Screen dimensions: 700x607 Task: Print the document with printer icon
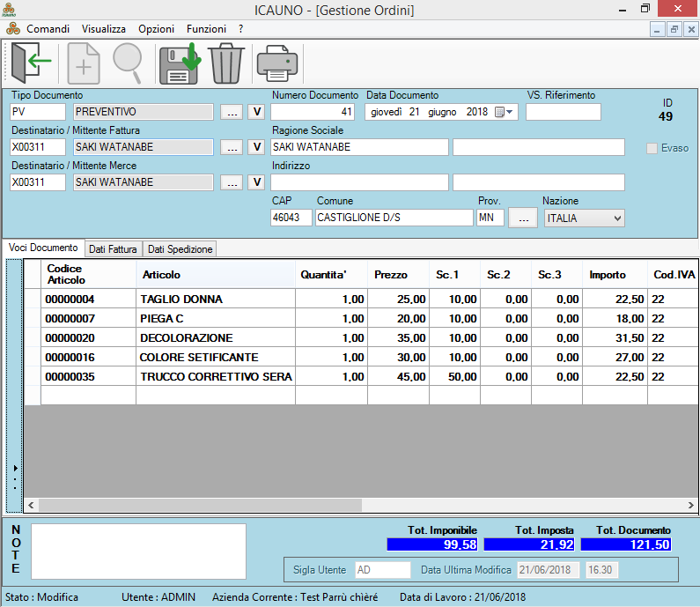(x=277, y=63)
